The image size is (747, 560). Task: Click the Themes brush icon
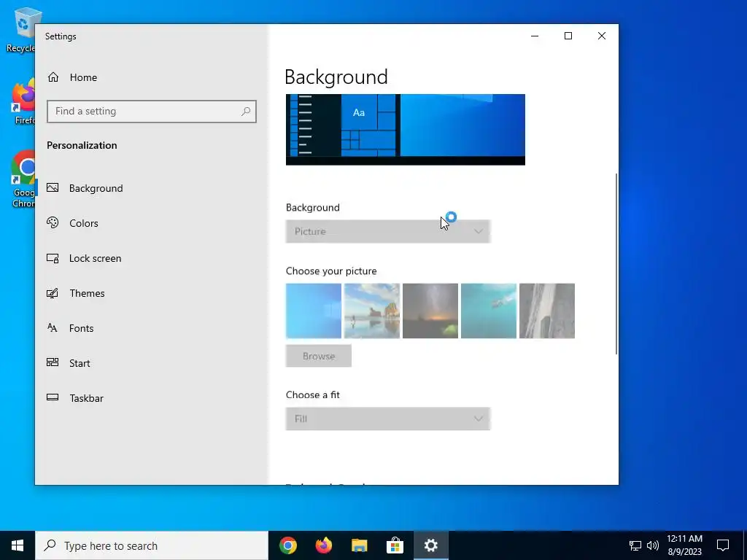[53, 293]
